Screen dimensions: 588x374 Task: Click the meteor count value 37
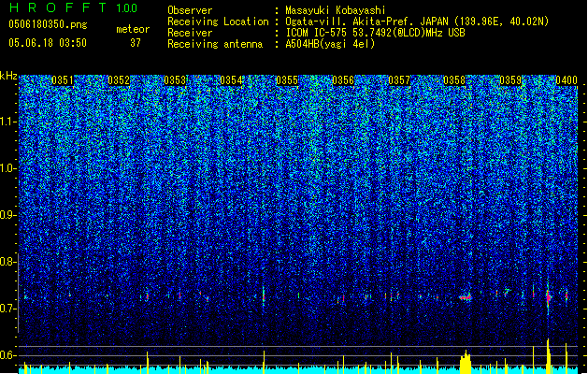136,43
